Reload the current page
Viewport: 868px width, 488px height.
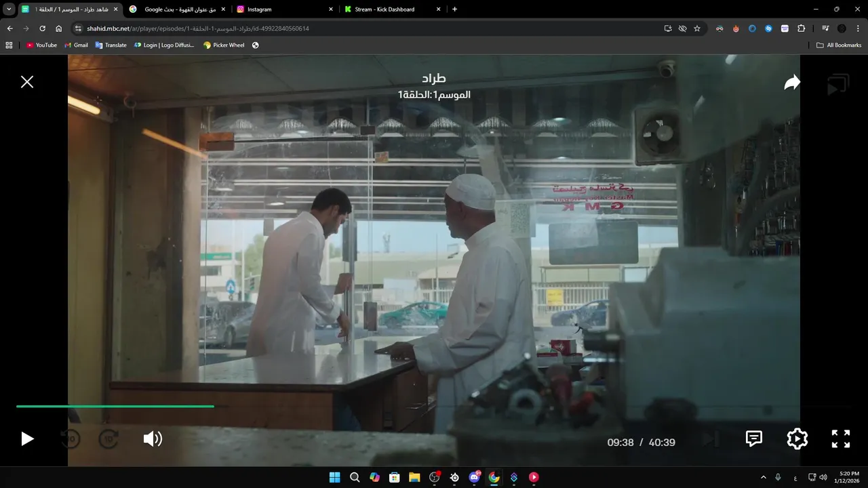coord(42,28)
